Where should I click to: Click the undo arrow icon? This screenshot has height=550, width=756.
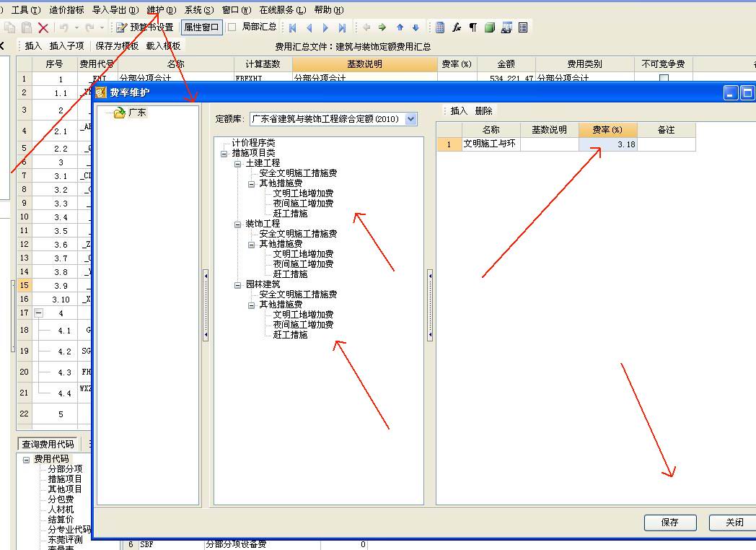pos(64,27)
